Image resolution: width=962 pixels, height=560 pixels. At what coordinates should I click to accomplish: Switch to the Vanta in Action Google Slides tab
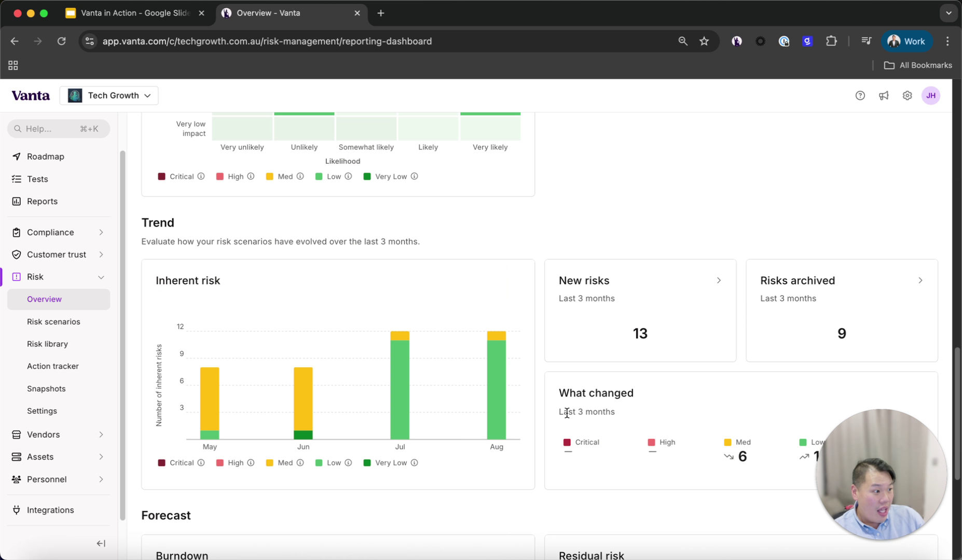coord(134,13)
